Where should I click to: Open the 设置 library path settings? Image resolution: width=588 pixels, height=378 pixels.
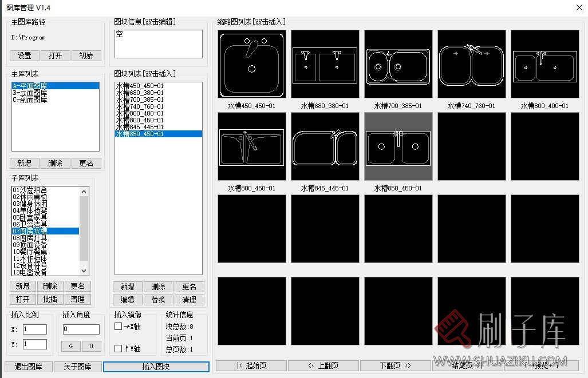tap(23, 55)
